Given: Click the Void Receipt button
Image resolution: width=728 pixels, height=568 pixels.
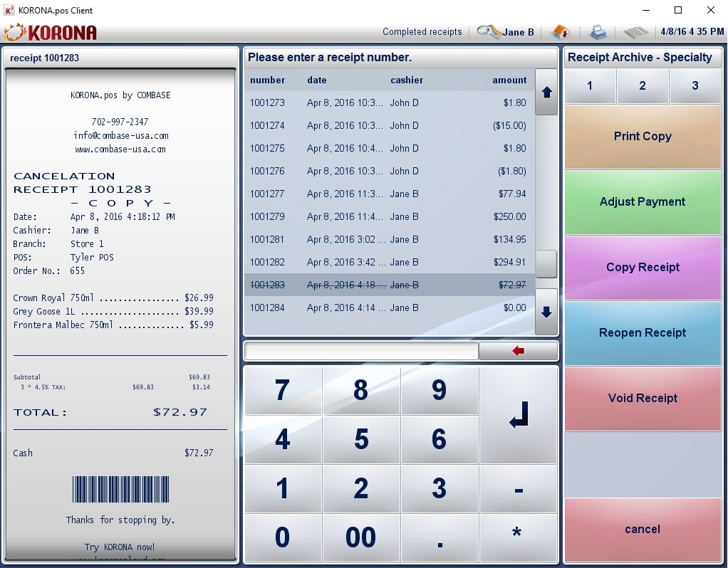Looking at the screenshot, I should (643, 398).
